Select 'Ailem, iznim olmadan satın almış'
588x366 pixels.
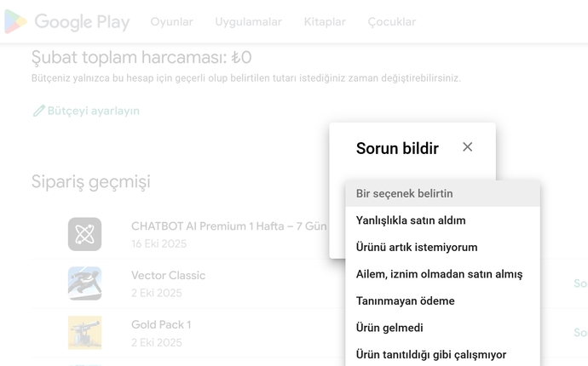coord(442,274)
